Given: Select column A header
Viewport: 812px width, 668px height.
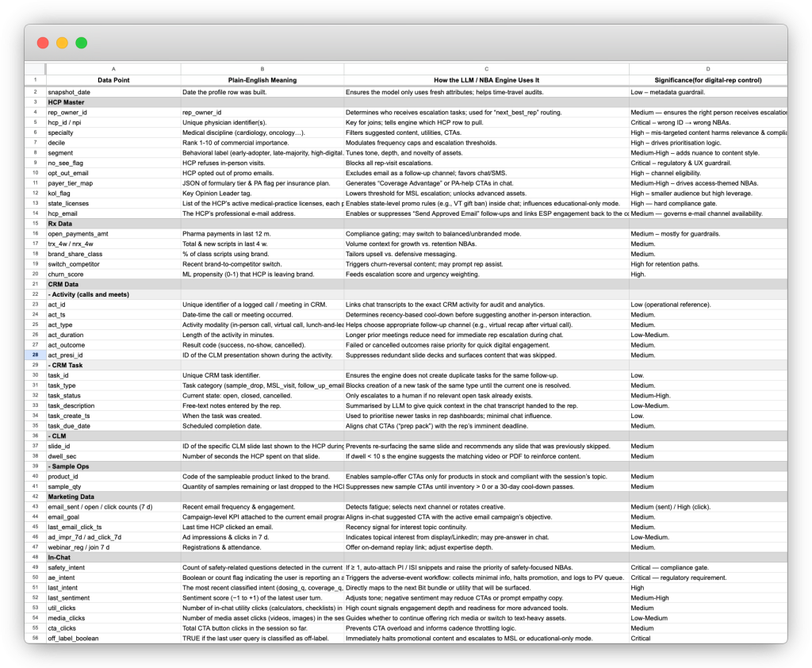Looking at the screenshot, I should 113,69.
